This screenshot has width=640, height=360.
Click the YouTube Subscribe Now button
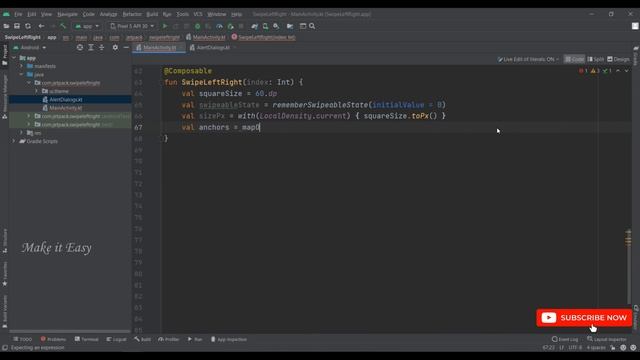pos(584,318)
